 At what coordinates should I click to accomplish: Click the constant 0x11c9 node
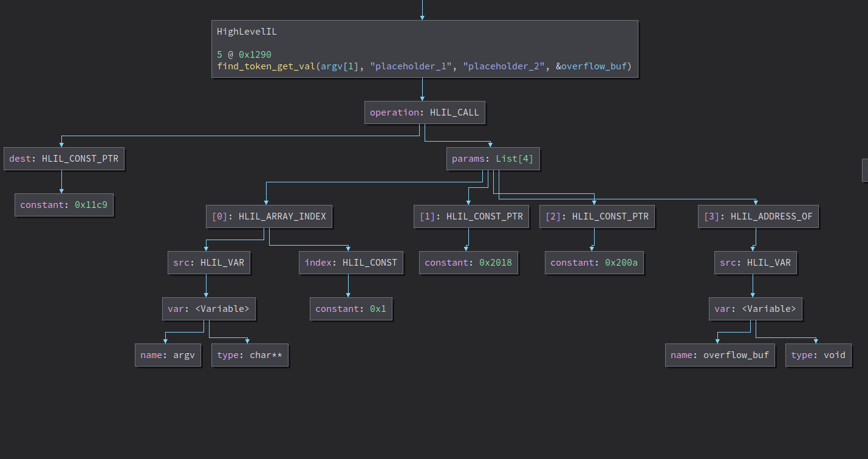[64, 205]
